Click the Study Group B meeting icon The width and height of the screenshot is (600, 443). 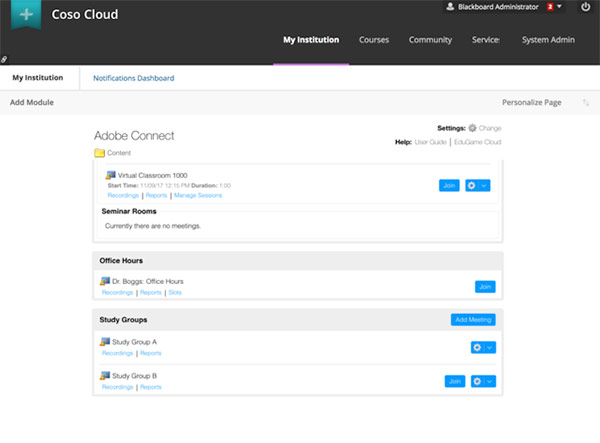pos(105,376)
